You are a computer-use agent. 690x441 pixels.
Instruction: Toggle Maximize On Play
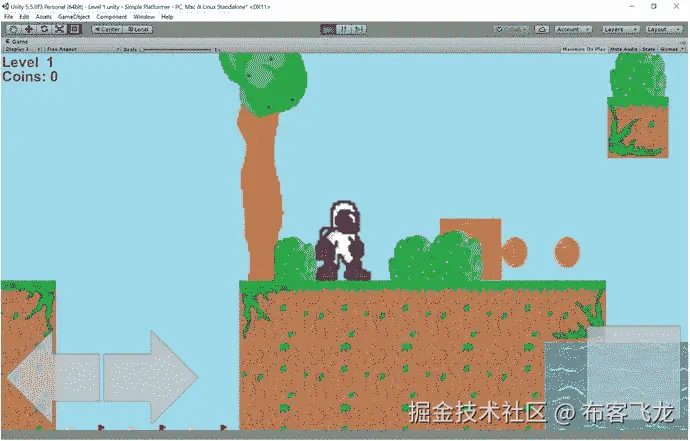point(584,49)
